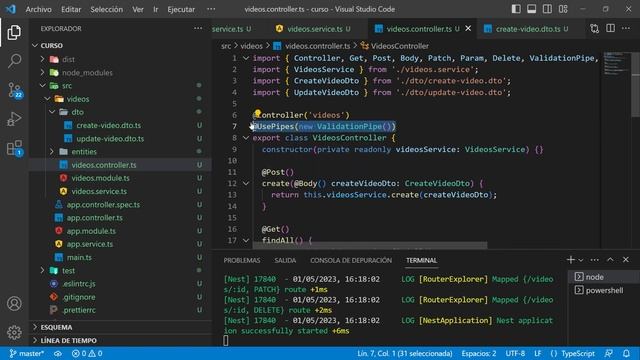The height and width of the screenshot is (360, 640).
Task: Open Manage gear icon in activity bar
Action: [x=14, y=332]
